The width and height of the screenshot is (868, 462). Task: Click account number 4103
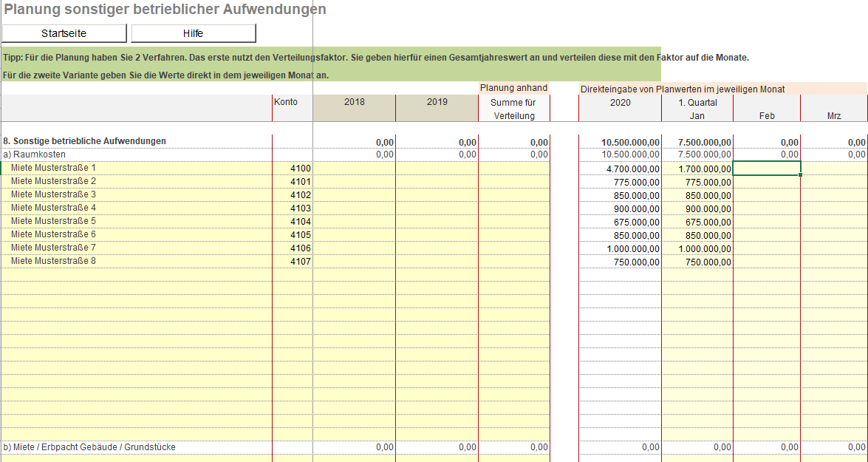301,208
